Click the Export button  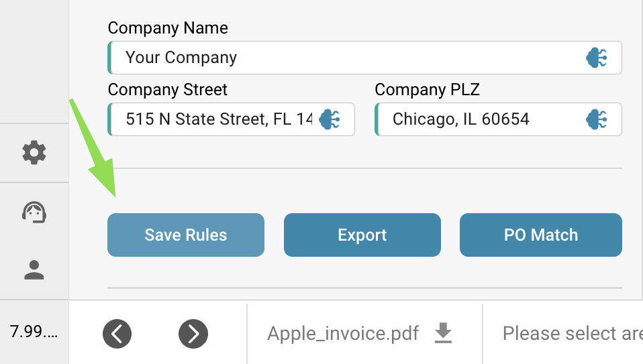coord(362,235)
